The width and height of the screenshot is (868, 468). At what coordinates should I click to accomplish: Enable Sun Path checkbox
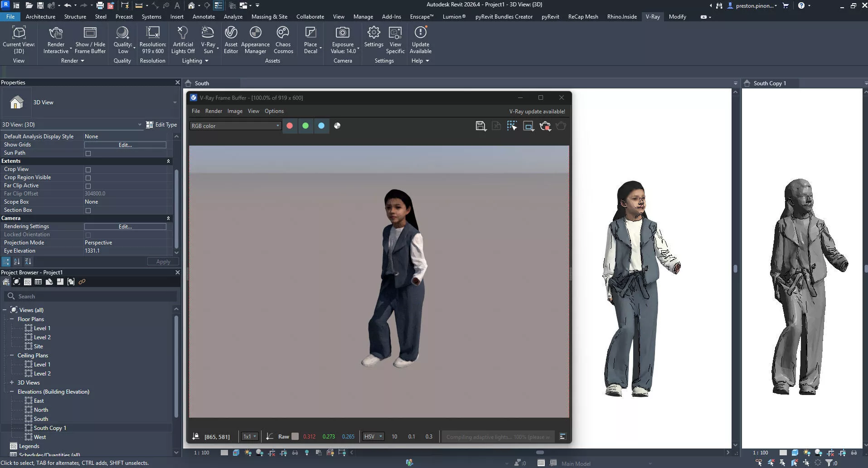[88, 153]
